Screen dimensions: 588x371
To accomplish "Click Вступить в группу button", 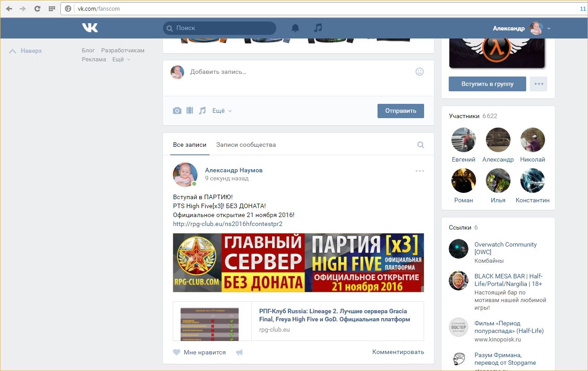I will [x=487, y=84].
